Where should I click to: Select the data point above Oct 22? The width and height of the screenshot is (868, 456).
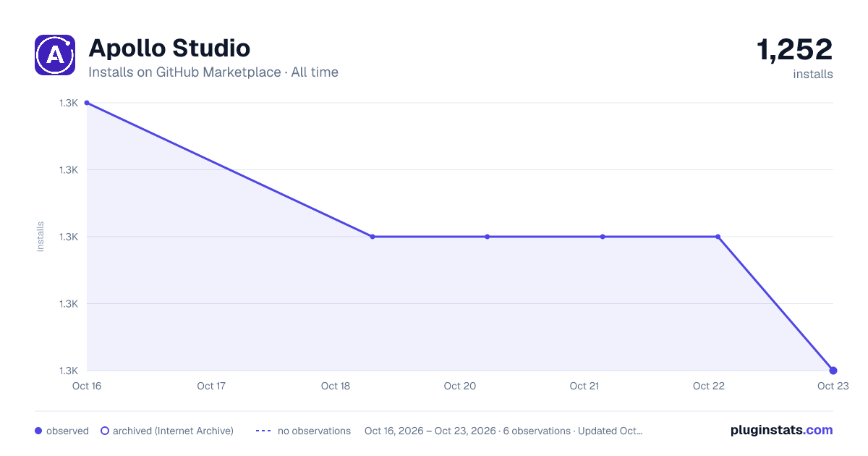718,237
